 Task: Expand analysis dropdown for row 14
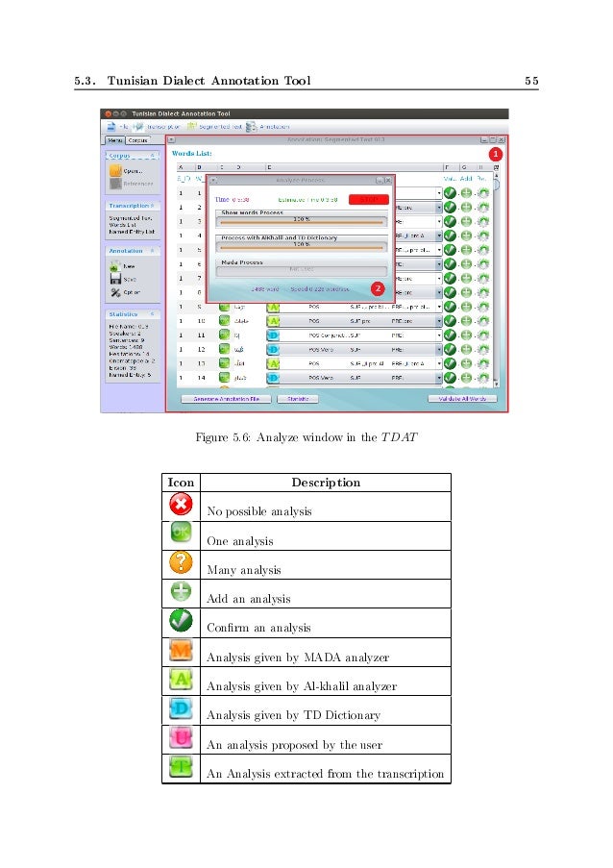[439, 378]
